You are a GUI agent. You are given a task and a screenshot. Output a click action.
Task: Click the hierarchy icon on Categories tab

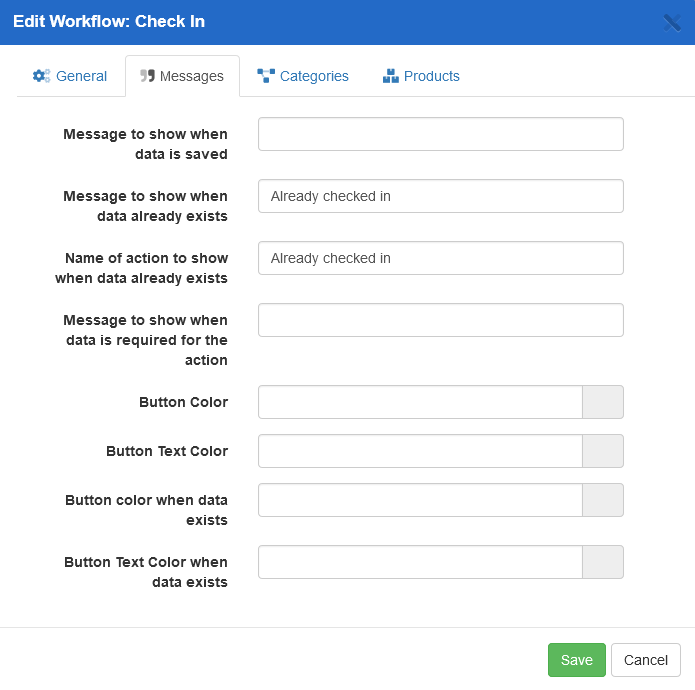pos(266,76)
